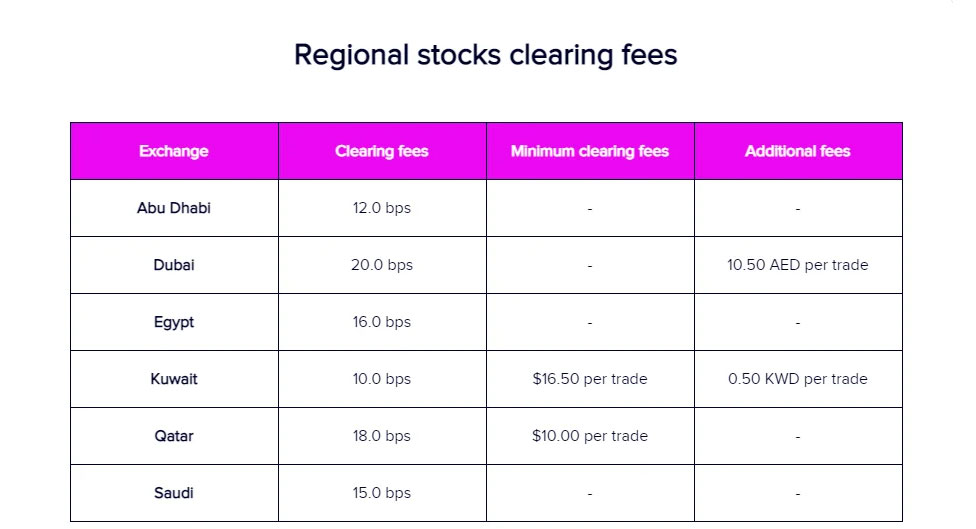This screenshot has width=976, height=529.
Task: Select the '10.50 AED per trade' cell
Action: [798, 265]
